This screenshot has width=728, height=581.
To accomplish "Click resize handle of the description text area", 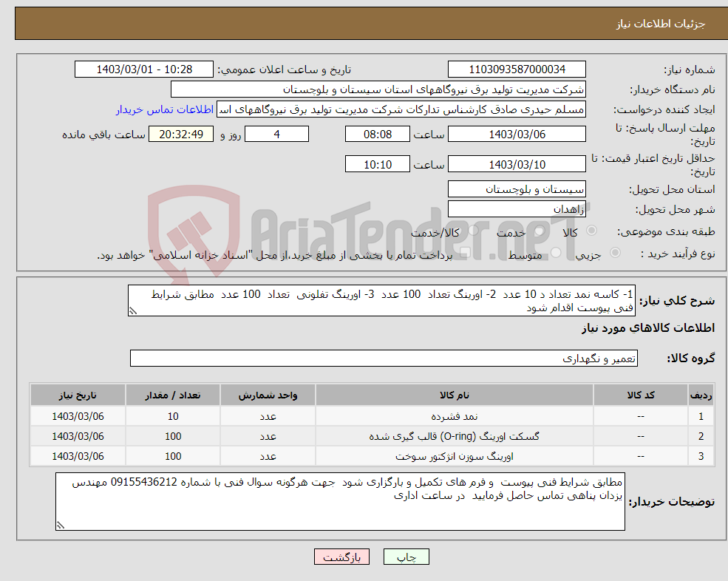I will pyautogui.click(x=133, y=311).
